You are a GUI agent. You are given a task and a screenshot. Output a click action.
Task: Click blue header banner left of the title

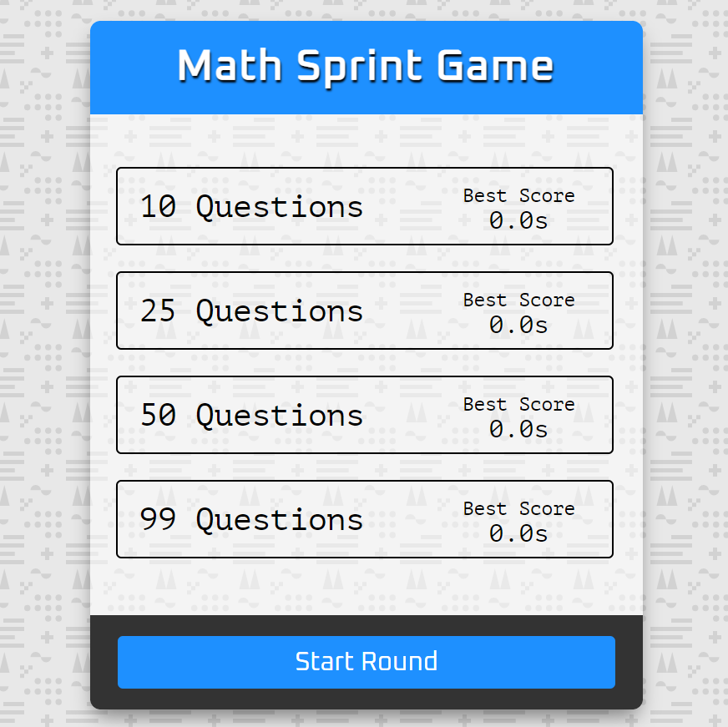coord(129,67)
